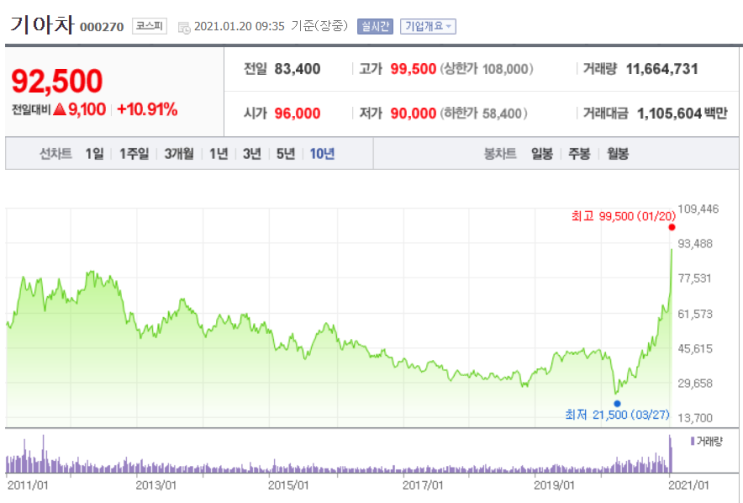The width and height of the screenshot is (743, 503).
Task: Click the 고가 value 99,500
Action: [413, 69]
